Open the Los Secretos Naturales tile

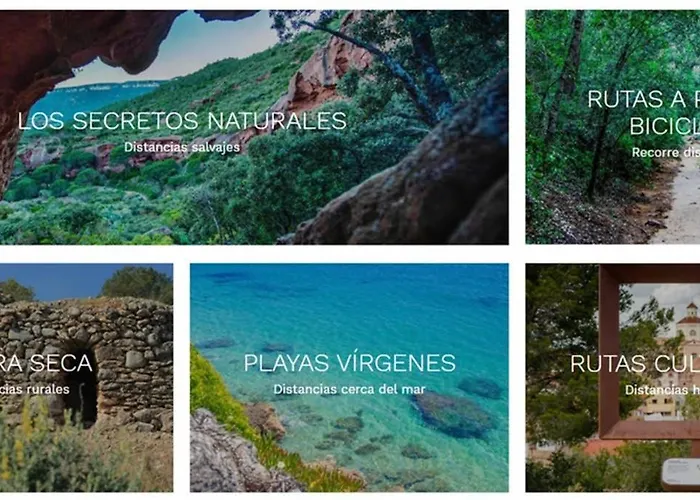(254, 127)
